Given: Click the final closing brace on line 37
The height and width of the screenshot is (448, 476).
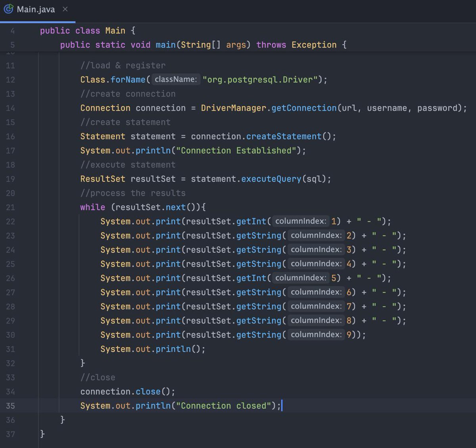Looking at the screenshot, I should 41,434.
